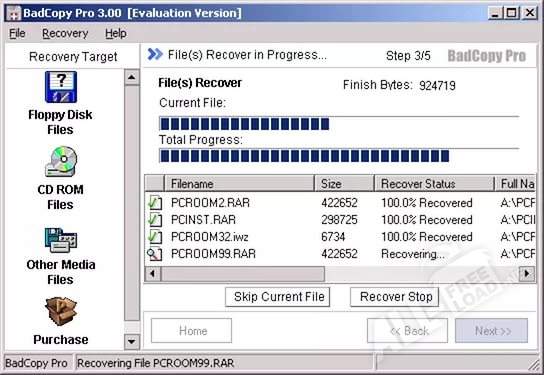
Task: Click the file icon next to PCINST.RAR
Action: click(x=155, y=220)
